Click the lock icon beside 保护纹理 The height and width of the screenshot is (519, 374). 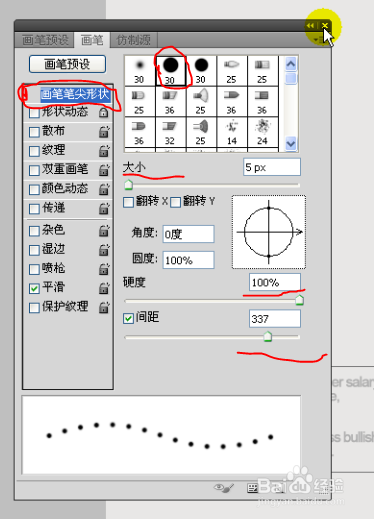pos(104,307)
